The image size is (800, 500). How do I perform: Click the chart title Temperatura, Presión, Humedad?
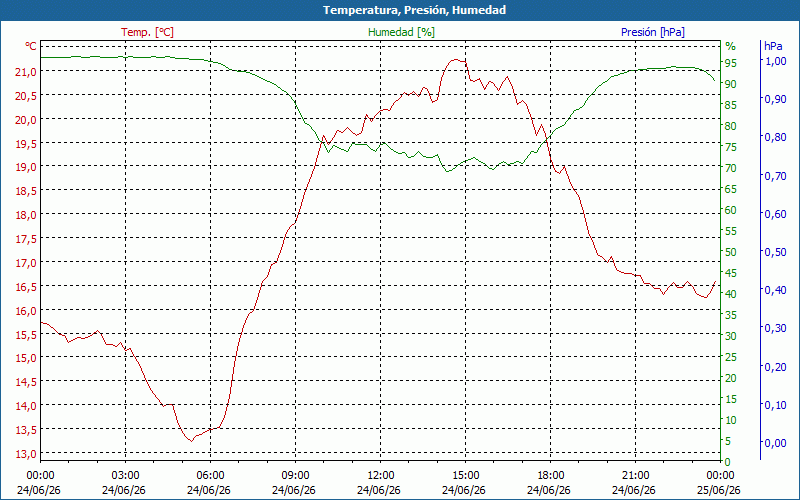coord(414,10)
